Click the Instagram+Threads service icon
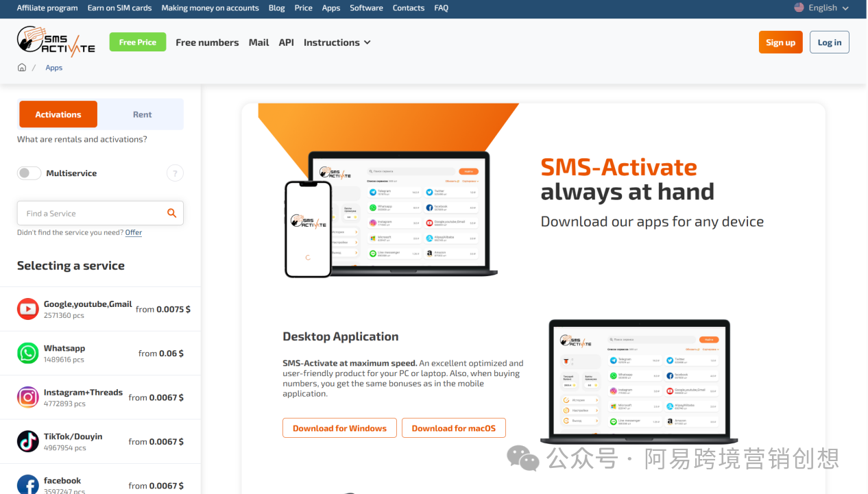The height and width of the screenshot is (494, 868). click(x=28, y=397)
